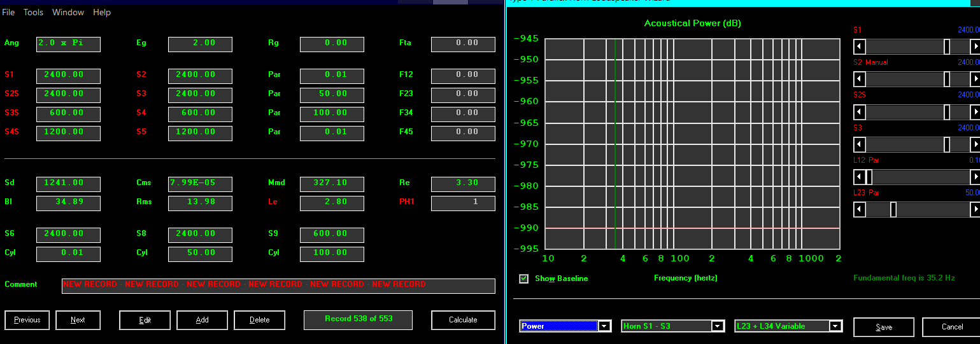
Task: Click the S1 slider left arrow
Action: 860,46
